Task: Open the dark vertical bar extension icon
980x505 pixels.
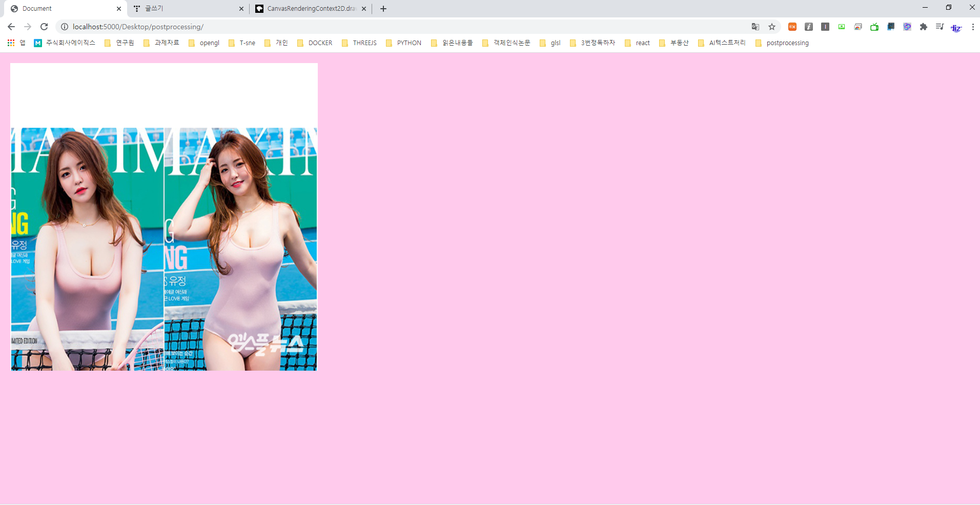Action: (825, 27)
